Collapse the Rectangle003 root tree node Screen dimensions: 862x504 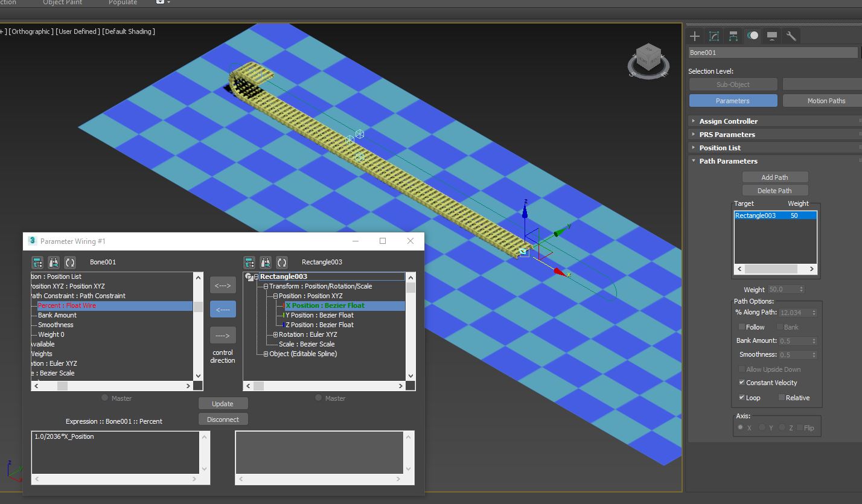[256, 277]
